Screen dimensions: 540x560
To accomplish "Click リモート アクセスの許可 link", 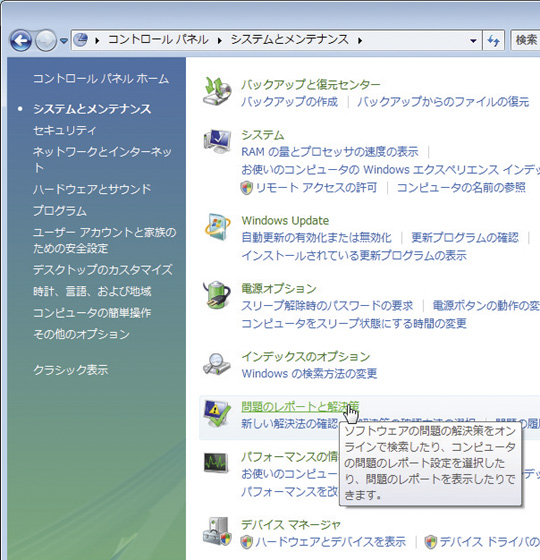I will [316, 187].
